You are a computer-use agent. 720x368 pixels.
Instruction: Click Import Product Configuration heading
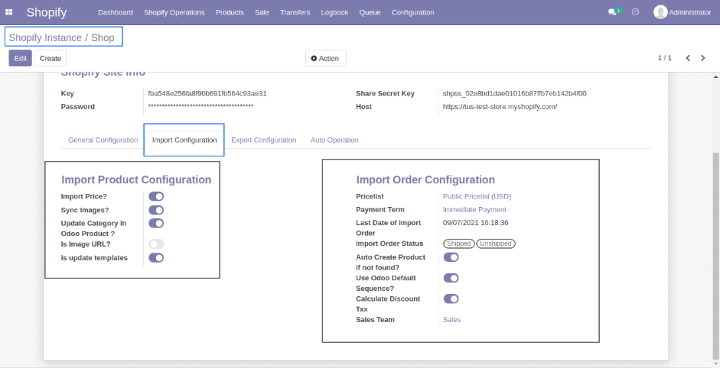(x=136, y=180)
